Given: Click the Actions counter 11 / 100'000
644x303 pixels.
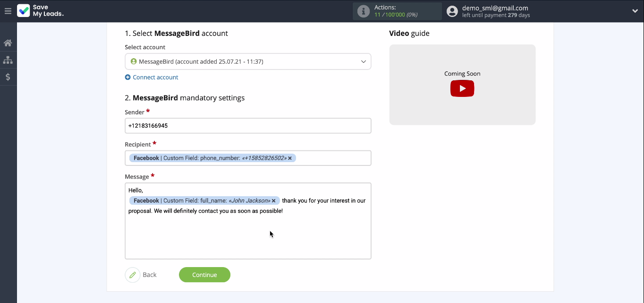Looking at the screenshot, I should [x=396, y=15].
